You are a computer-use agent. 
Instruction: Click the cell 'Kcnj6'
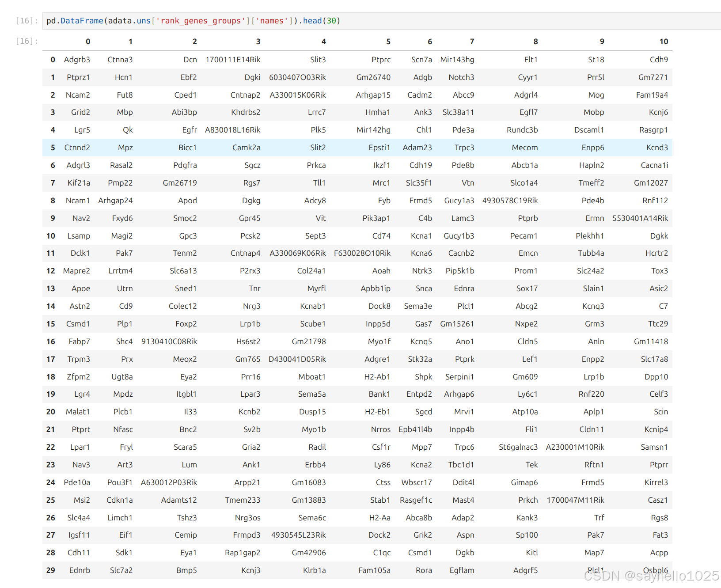click(658, 112)
